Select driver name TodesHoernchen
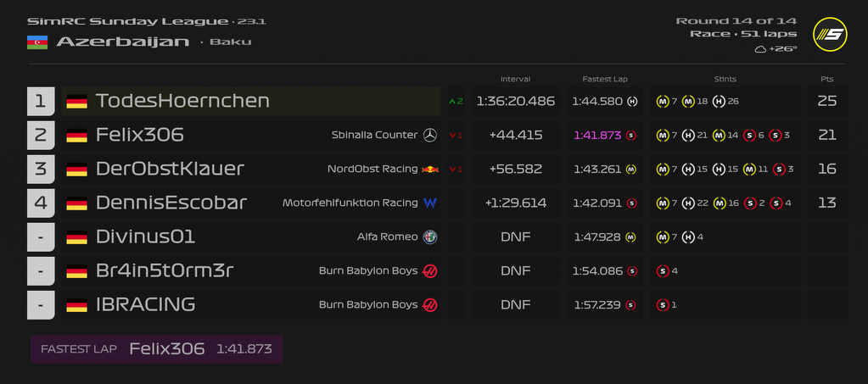This screenshot has height=384, width=868. pos(182,101)
